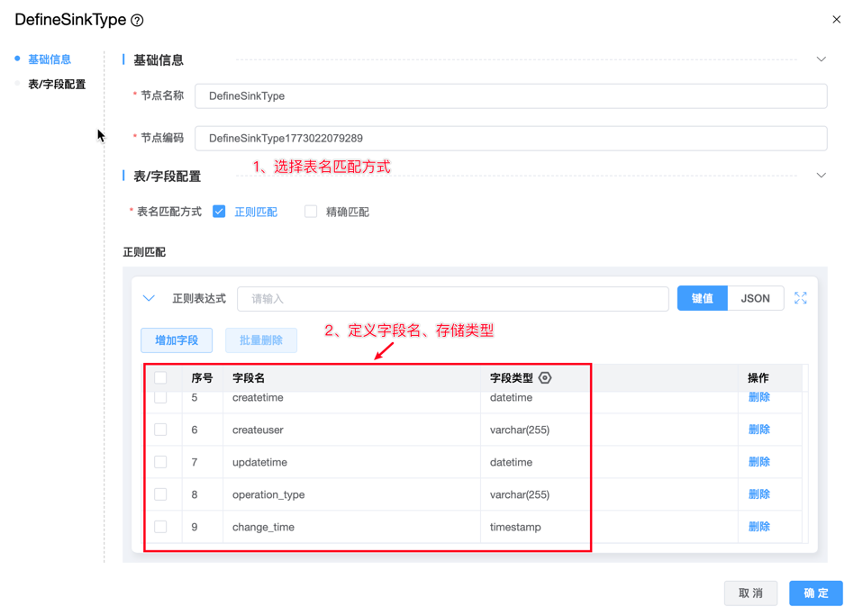Image resolution: width=854 pixels, height=616 pixels.
Task: Click the help icon beside DefineSinkType title
Action: (x=137, y=21)
